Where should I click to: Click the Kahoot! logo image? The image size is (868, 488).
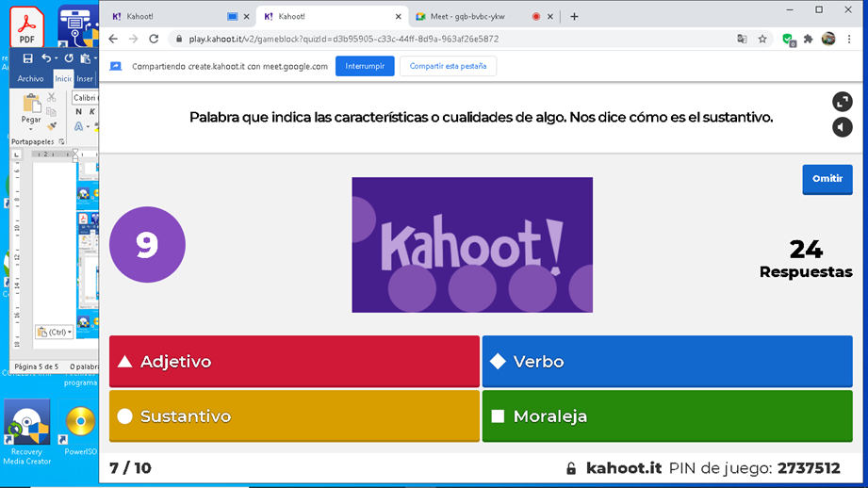coord(472,245)
